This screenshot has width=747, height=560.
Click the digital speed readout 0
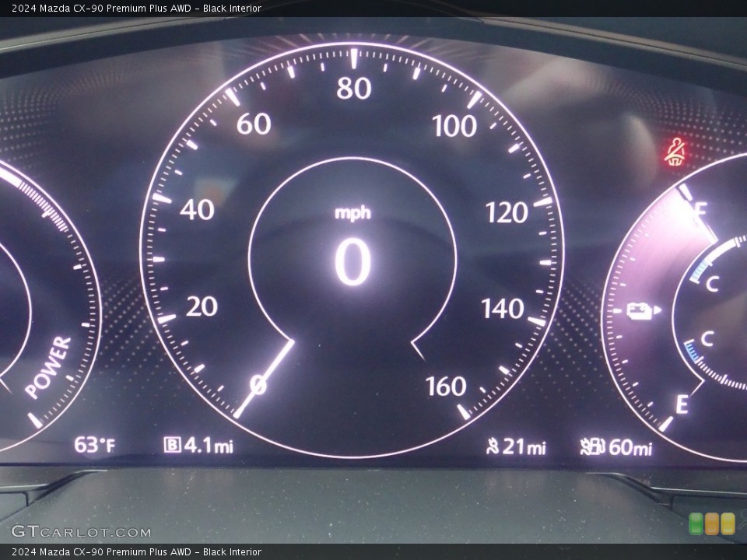(x=352, y=262)
